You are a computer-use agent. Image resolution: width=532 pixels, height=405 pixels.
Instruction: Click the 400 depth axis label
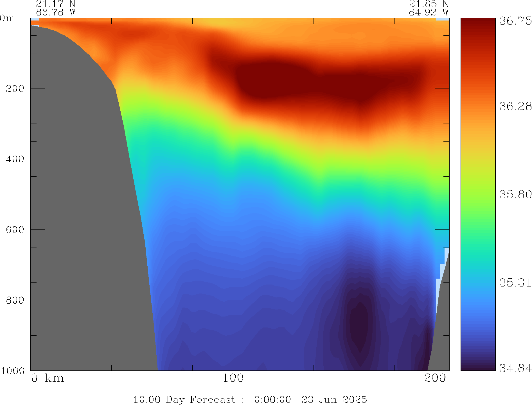[x=15, y=159]
